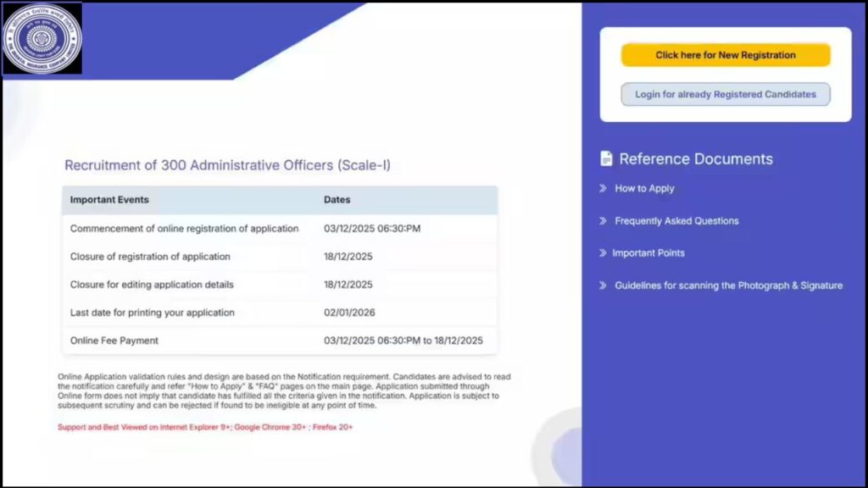Select Commencement of online registration row label
The height and width of the screenshot is (488, 868).
click(184, 229)
